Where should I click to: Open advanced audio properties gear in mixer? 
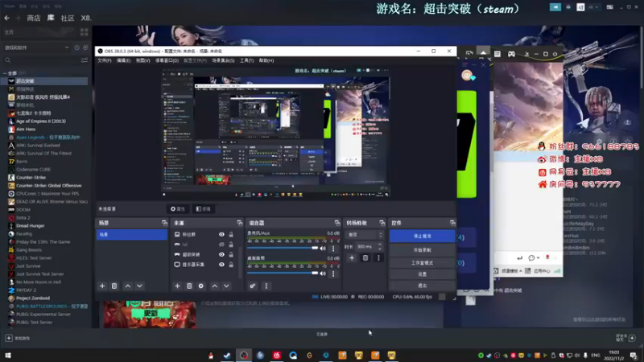point(253,286)
